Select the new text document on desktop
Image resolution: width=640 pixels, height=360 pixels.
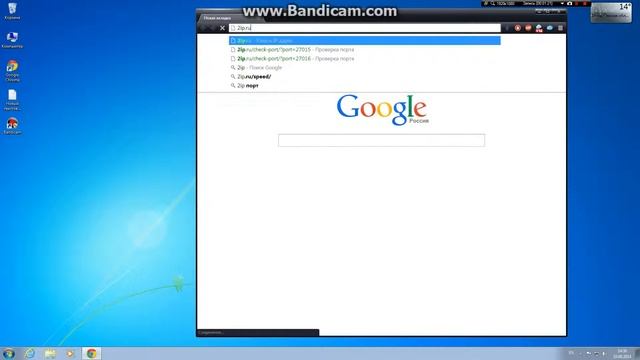12,100
